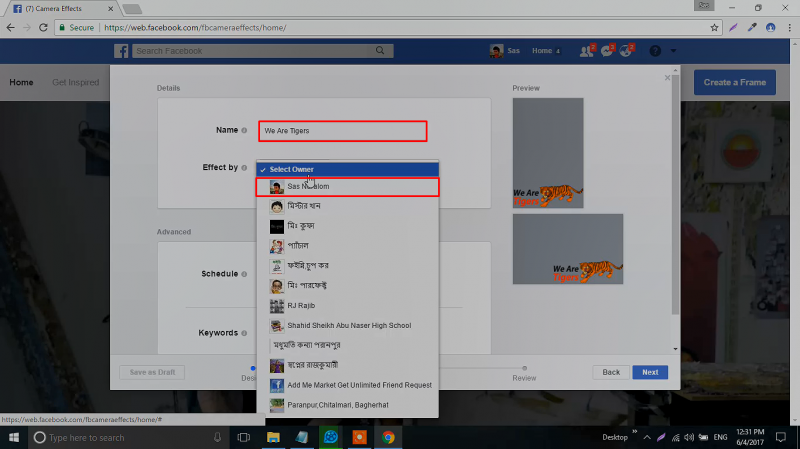The image size is (800, 449).
Task: Select মিঃ পারফেক্ট from owner list
Action: pos(347,286)
